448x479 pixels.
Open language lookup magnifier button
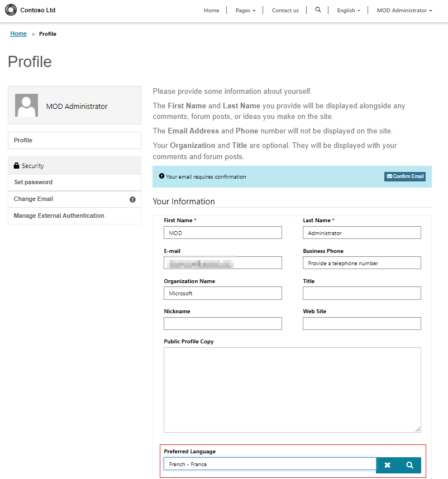tap(410, 465)
